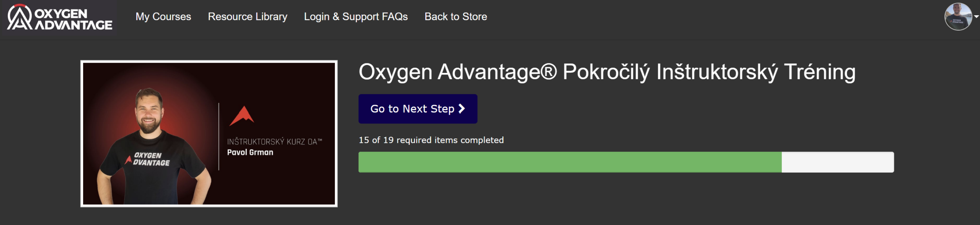This screenshot has height=225, width=980.
Task: Click the Go to Next Step button
Action: tap(418, 109)
